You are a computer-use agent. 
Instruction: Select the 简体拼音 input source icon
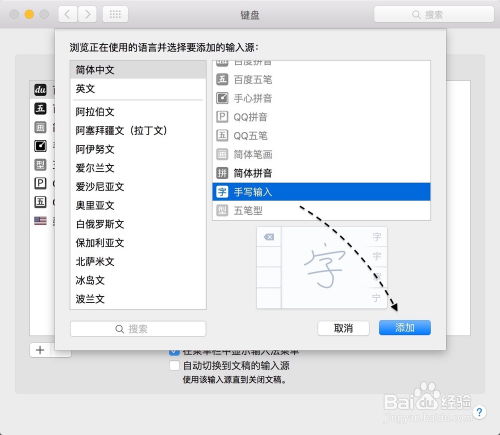point(222,173)
